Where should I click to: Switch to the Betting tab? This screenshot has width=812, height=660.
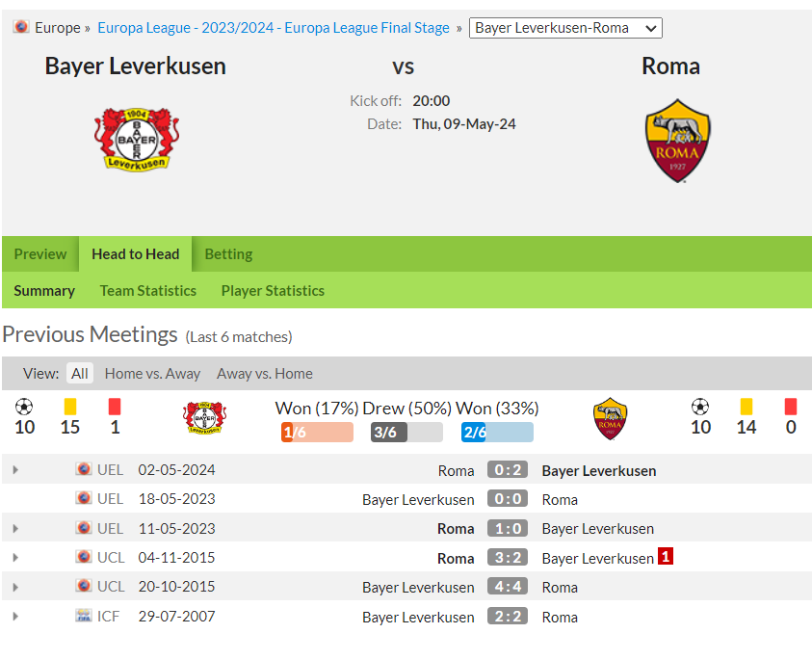[228, 254]
